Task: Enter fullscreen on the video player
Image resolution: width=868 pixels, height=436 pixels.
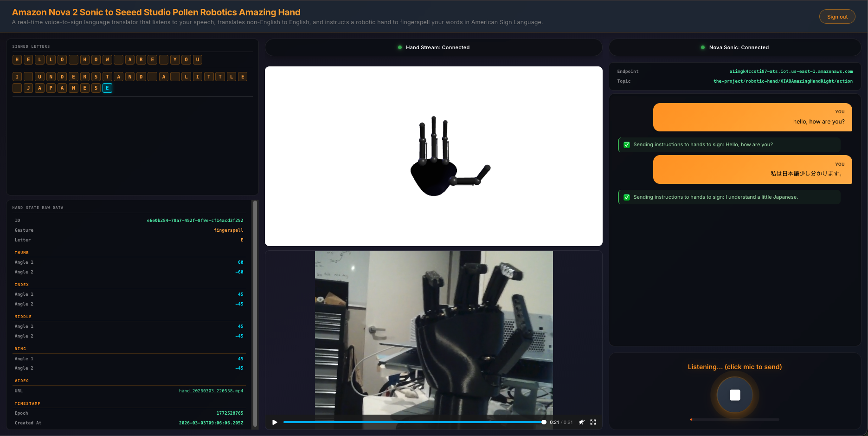Action: click(593, 422)
